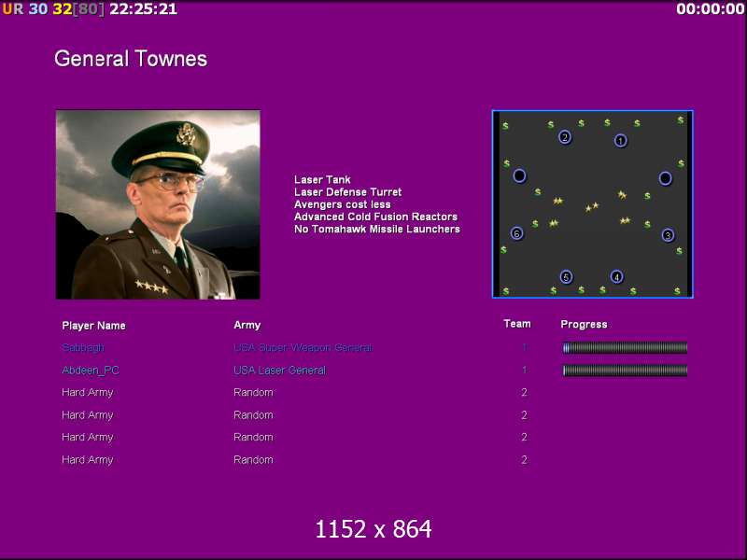Click Abdeen_PC's team number

pos(524,370)
